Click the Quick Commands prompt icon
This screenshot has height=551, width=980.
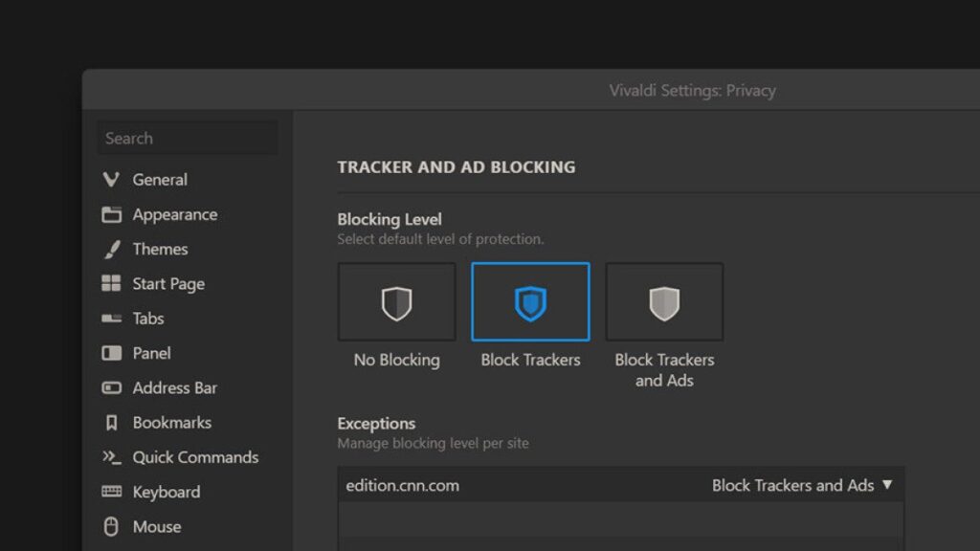(x=111, y=457)
